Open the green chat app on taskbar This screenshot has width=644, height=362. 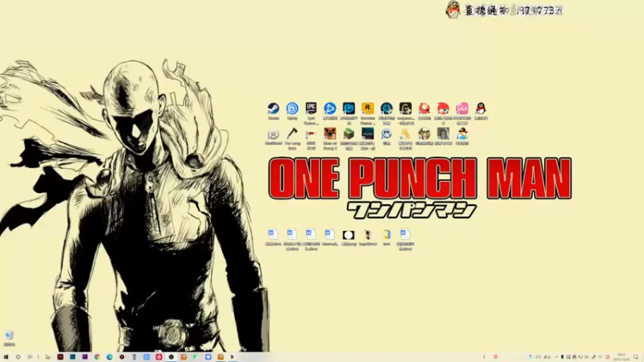(x=196, y=357)
